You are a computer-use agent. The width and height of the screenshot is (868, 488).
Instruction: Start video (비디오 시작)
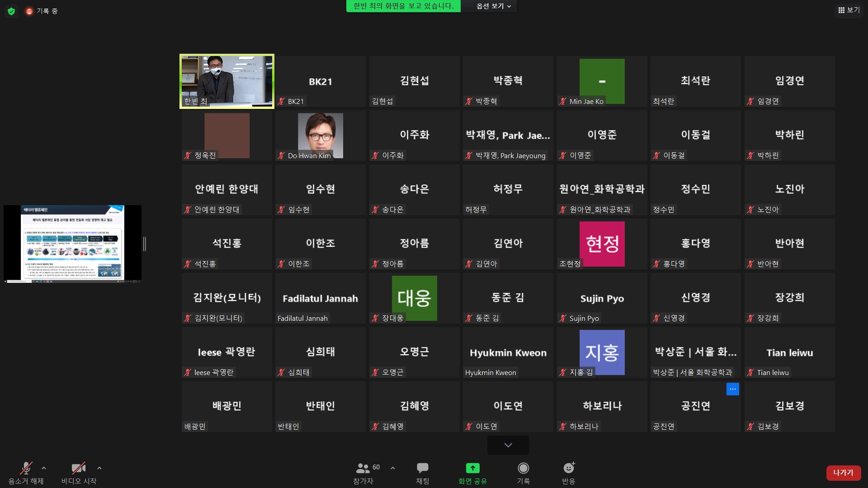[79, 469]
